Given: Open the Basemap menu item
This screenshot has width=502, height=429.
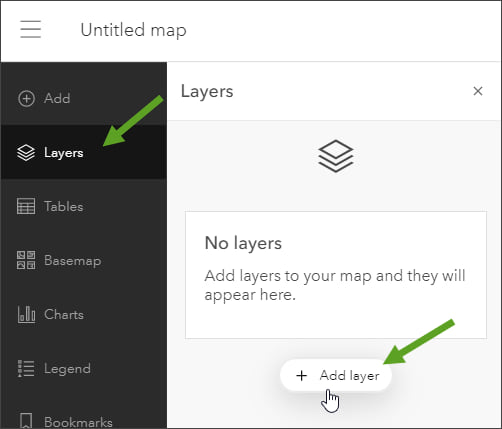Looking at the screenshot, I should (73, 260).
